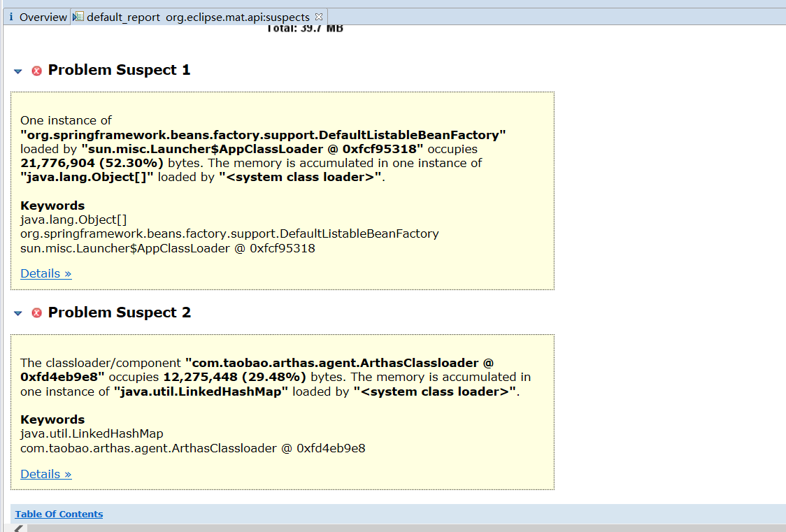Screen dimensions: 786x532
Task: Click the 12,275,448 (29.48%) value
Action: 234,377
